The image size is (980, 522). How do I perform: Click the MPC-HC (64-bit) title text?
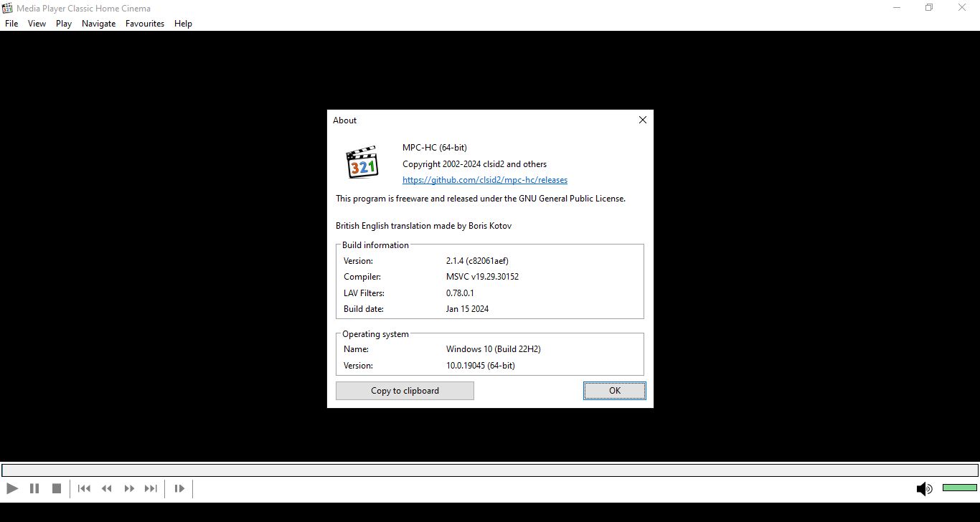pyautogui.click(x=435, y=148)
